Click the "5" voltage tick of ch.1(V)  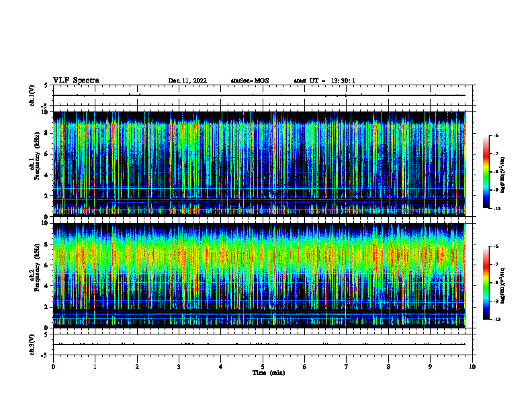46,86
